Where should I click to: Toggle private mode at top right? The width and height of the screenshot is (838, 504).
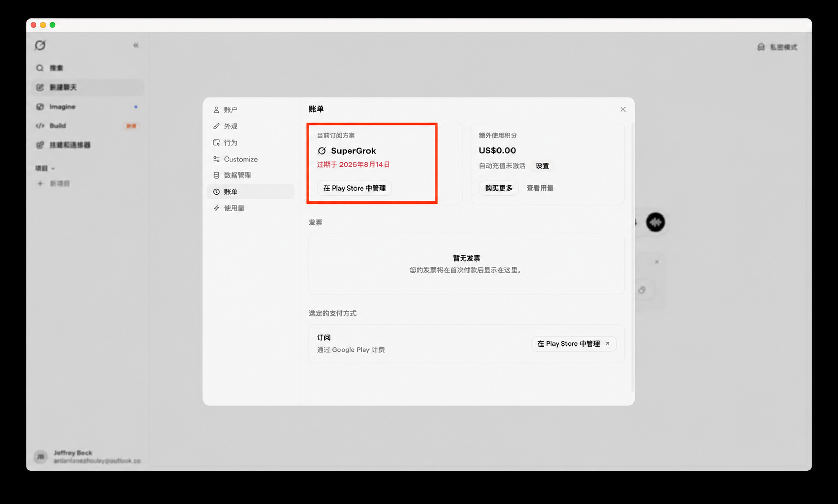pyautogui.click(x=777, y=47)
